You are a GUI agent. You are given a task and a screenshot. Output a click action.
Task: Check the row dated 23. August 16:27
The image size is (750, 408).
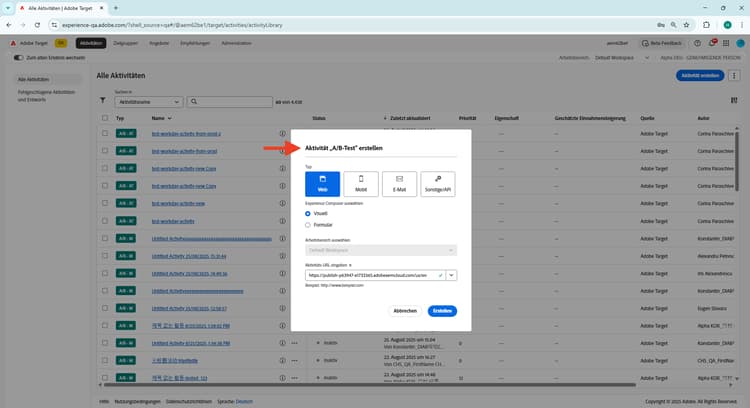(105, 361)
